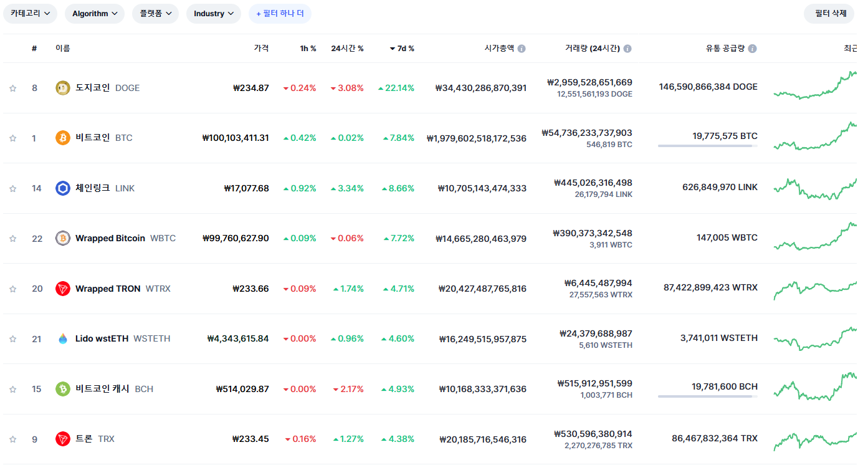Favorite the TRX row with star

click(x=12, y=439)
